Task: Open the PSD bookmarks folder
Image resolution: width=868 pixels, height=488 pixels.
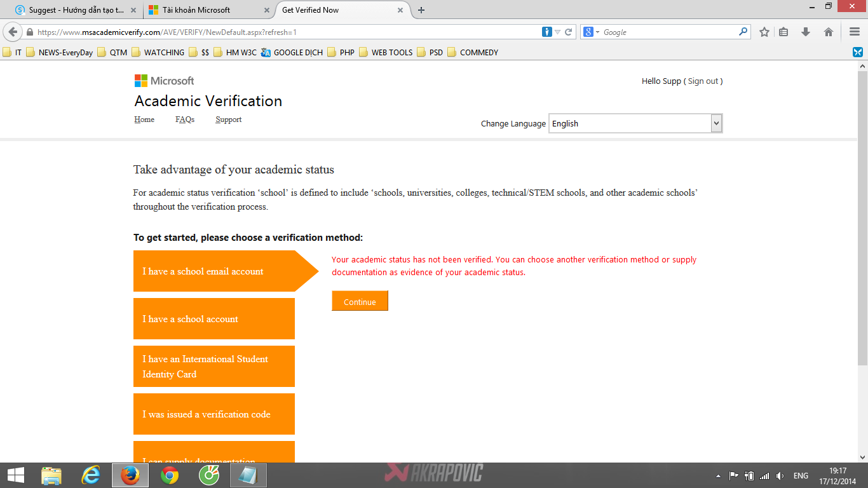Action: pos(430,53)
